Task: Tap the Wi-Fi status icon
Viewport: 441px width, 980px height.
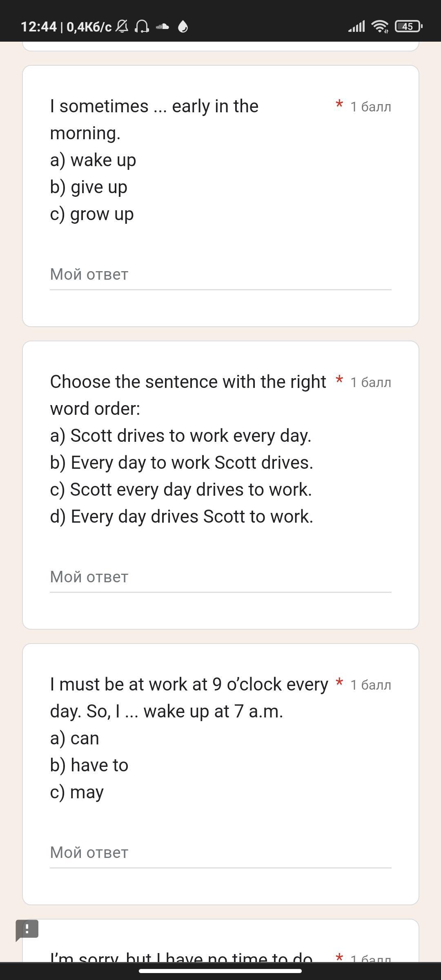Action: 380,27
